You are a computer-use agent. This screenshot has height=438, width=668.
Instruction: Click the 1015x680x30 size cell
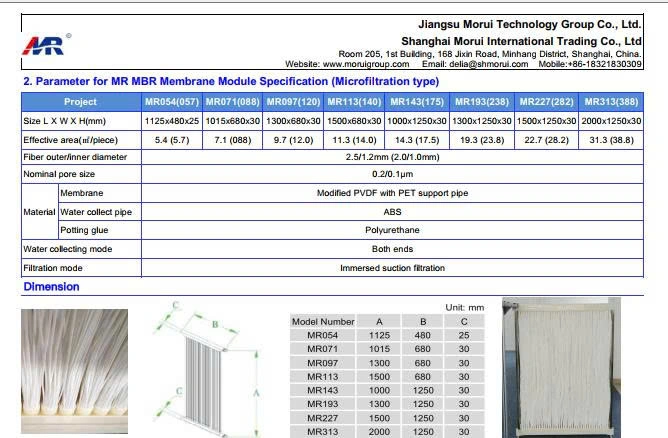(233, 121)
